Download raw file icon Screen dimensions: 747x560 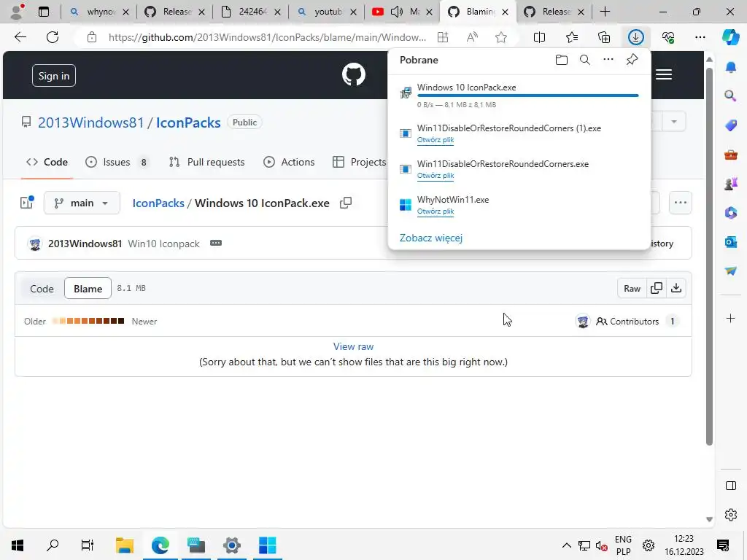676,289
